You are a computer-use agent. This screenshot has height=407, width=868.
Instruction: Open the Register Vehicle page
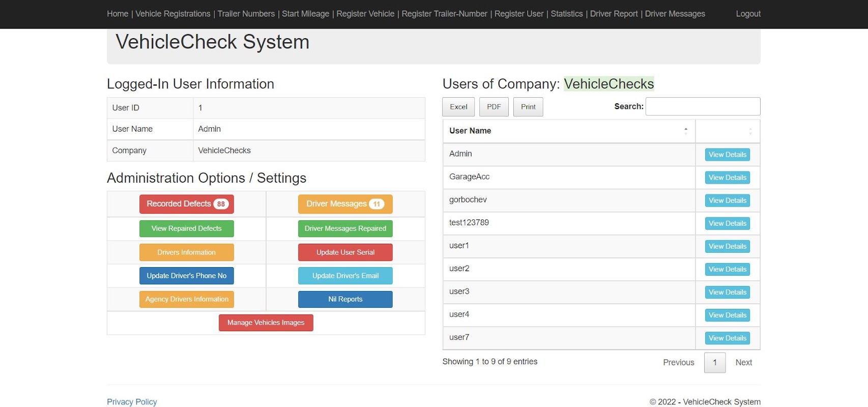point(365,14)
